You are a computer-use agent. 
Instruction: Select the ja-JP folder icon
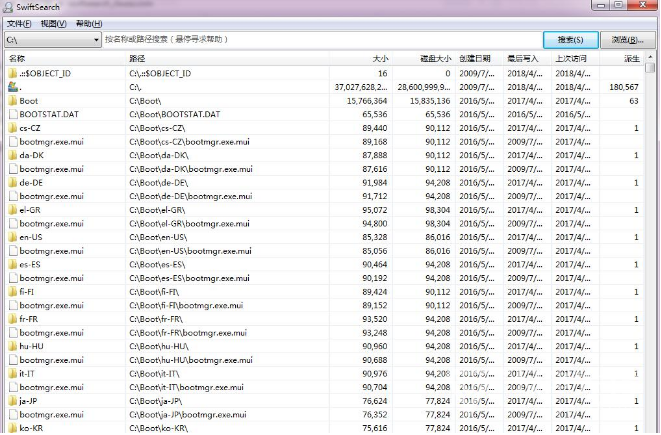click(x=13, y=401)
